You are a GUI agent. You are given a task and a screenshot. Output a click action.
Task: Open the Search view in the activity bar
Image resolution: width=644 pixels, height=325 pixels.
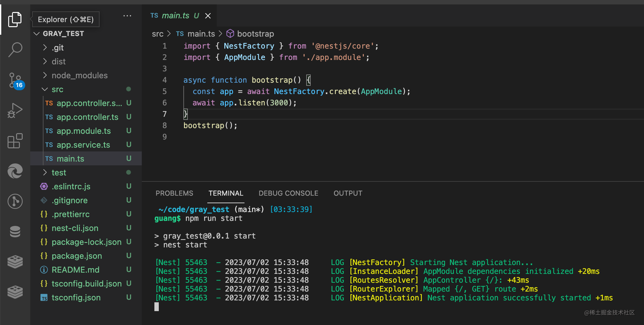tap(15, 50)
